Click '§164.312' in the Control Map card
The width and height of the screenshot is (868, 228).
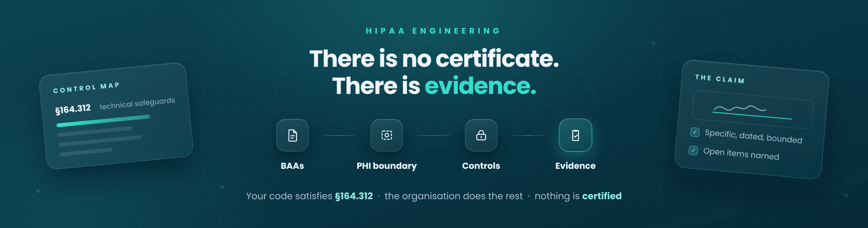pyautogui.click(x=73, y=109)
